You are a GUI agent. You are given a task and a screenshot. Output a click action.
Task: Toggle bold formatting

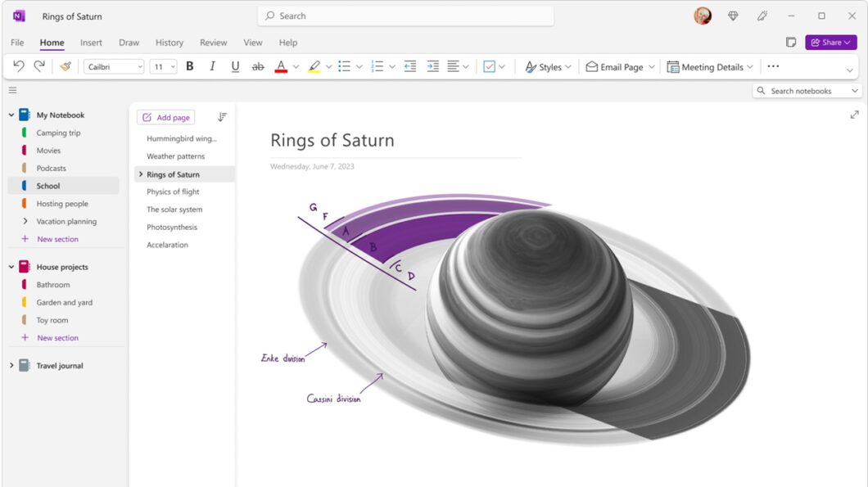point(189,66)
